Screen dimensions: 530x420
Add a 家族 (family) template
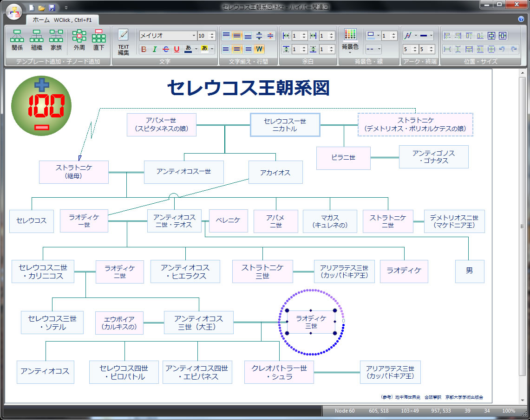(56, 39)
